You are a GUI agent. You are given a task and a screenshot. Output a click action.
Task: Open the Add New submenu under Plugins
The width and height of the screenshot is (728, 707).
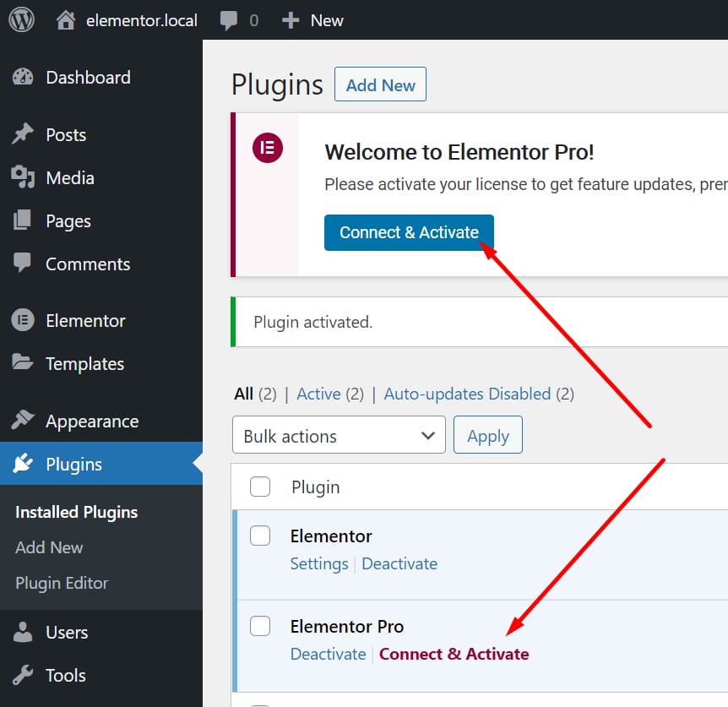point(49,547)
